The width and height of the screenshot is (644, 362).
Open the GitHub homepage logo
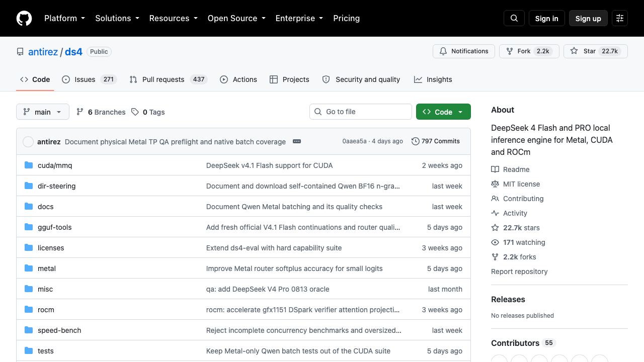(x=24, y=18)
